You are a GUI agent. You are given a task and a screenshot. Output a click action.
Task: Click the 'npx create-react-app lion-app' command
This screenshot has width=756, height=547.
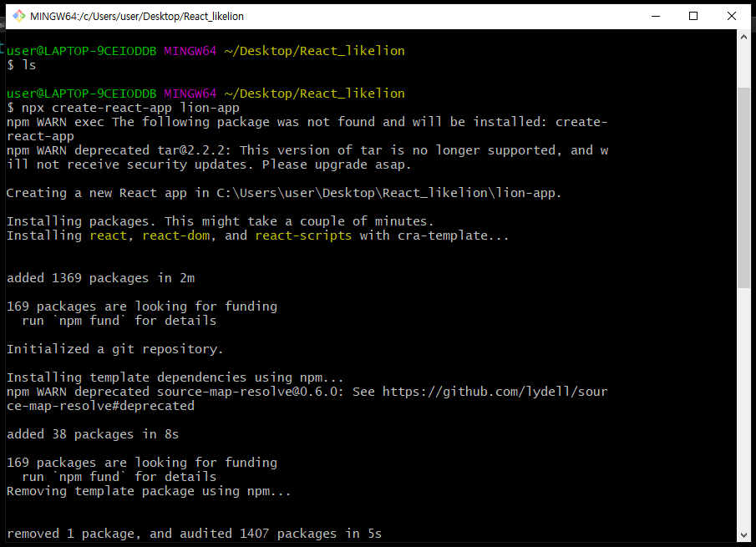coord(130,108)
